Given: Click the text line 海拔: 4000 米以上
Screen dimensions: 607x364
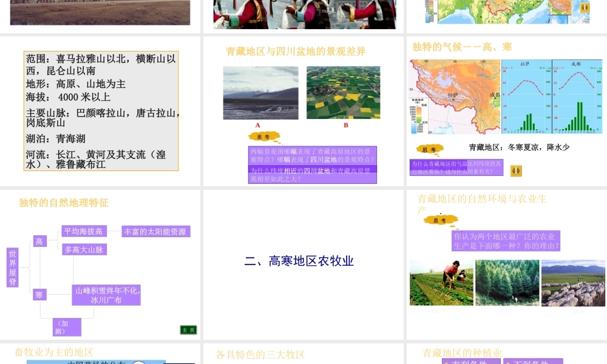Looking at the screenshot, I should coord(68,97).
